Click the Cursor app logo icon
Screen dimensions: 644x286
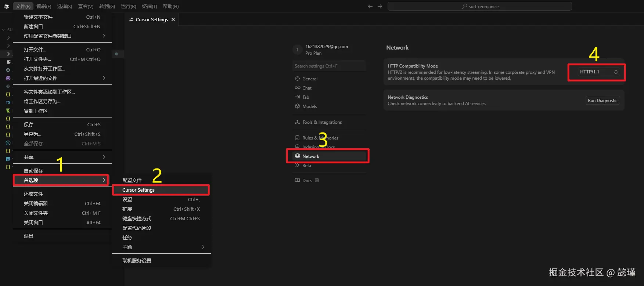(x=6, y=6)
